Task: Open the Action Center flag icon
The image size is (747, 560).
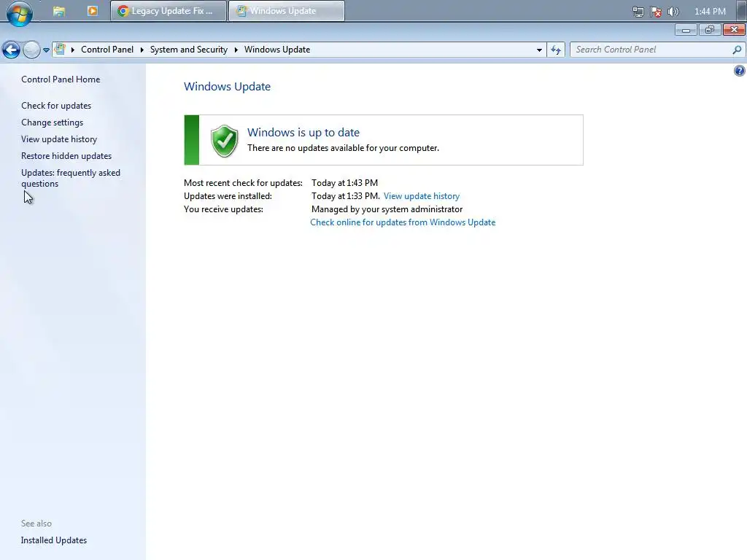Action: click(x=656, y=12)
